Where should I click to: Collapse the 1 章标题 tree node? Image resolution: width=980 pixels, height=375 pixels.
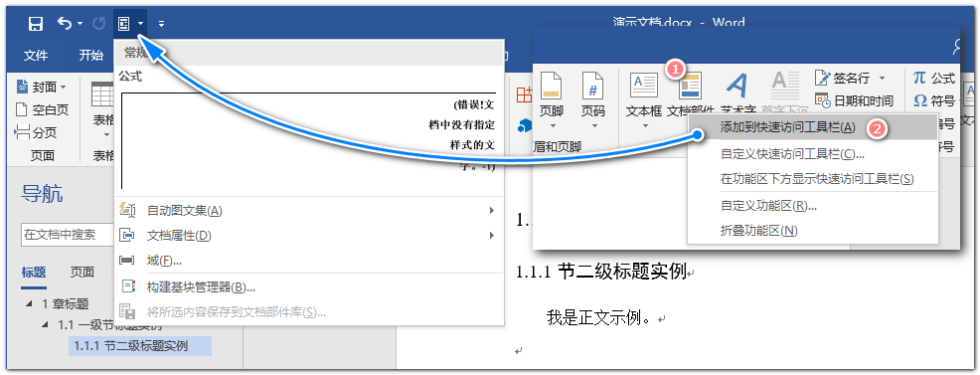tap(29, 304)
